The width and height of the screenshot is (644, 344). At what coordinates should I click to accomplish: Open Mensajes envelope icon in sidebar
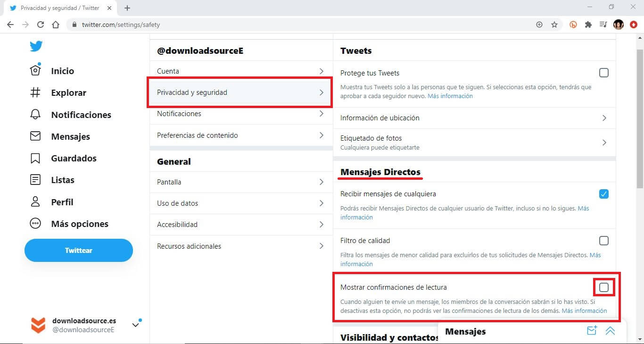(35, 136)
